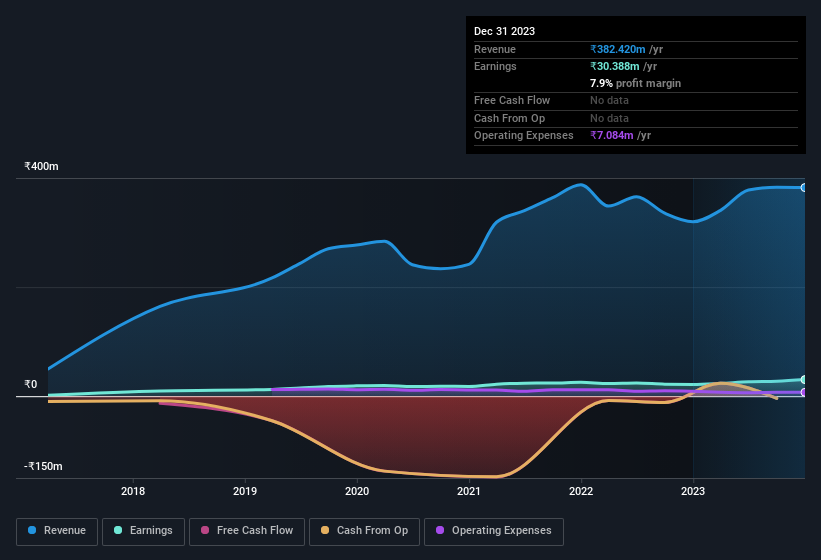This screenshot has height=560, width=821.
Task: Click the ₹400m y-axis label
Action: coord(41,166)
